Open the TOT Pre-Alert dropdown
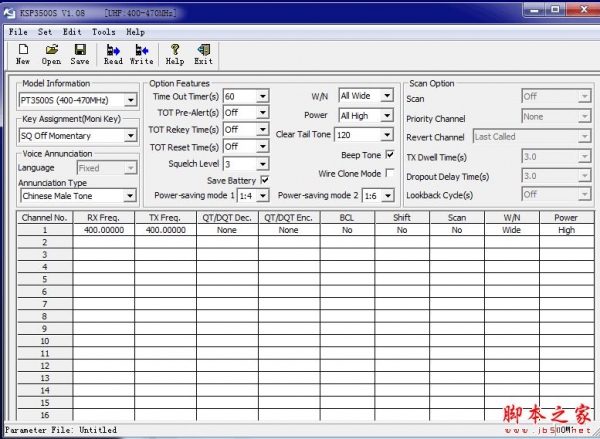Screen dimensions: 600x439 (262, 113)
